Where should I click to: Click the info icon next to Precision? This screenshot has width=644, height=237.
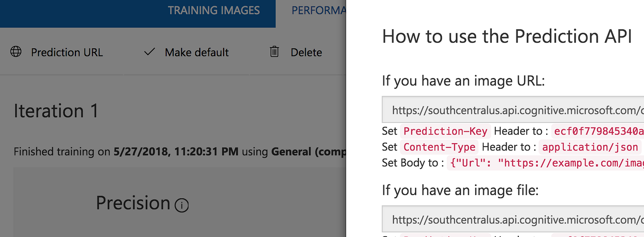[182, 206]
